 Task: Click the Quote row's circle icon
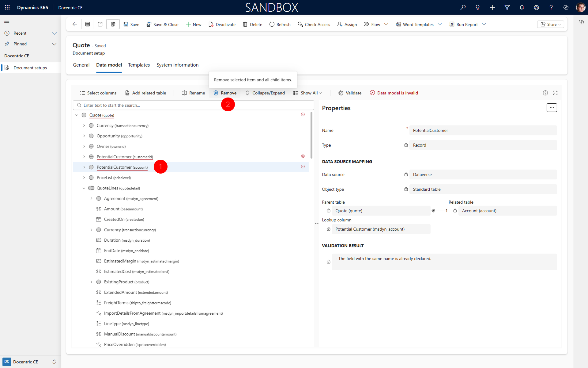(84, 115)
